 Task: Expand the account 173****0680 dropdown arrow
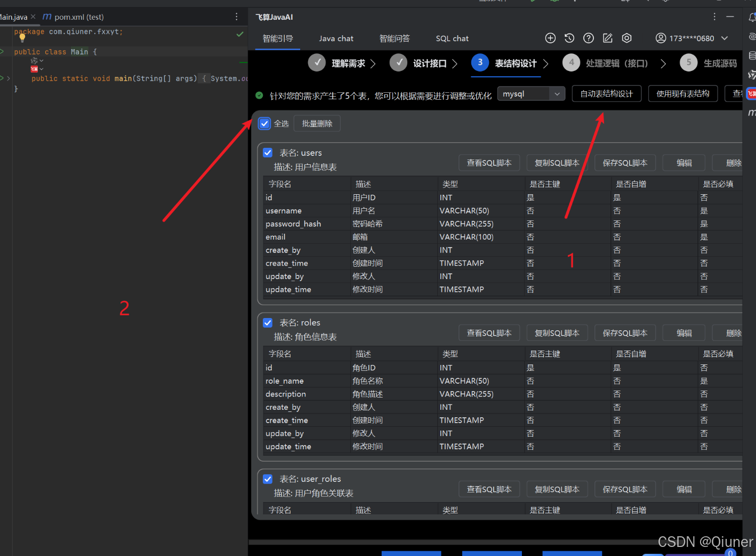[x=725, y=38]
